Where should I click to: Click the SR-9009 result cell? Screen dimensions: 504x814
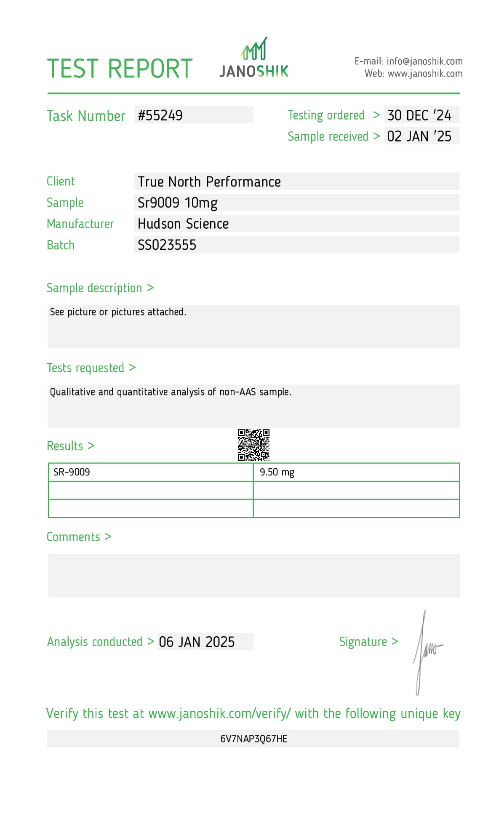click(x=151, y=472)
